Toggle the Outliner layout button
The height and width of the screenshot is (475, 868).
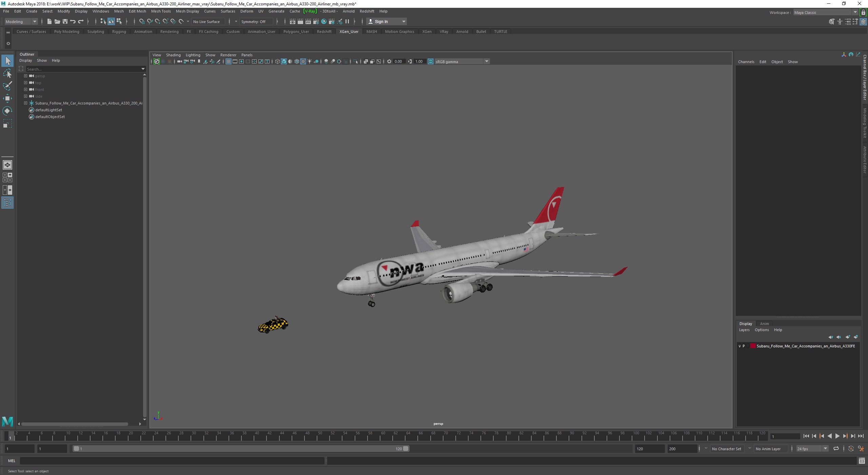(x=7, y=203)
